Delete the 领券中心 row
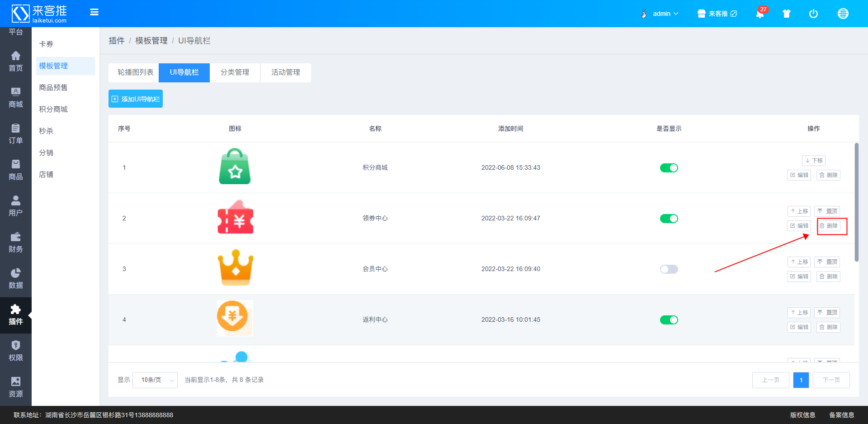868x424 pixels. pos(828,226)
